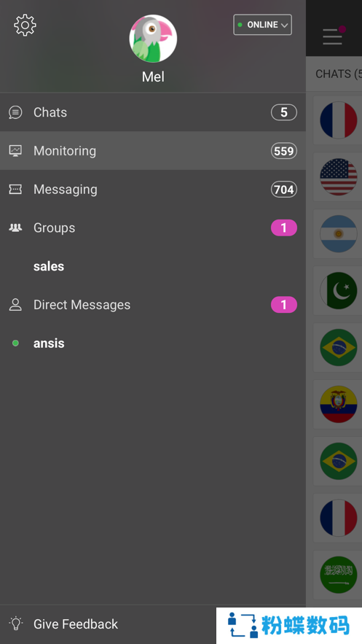Click the Give Feedback link

76,624
